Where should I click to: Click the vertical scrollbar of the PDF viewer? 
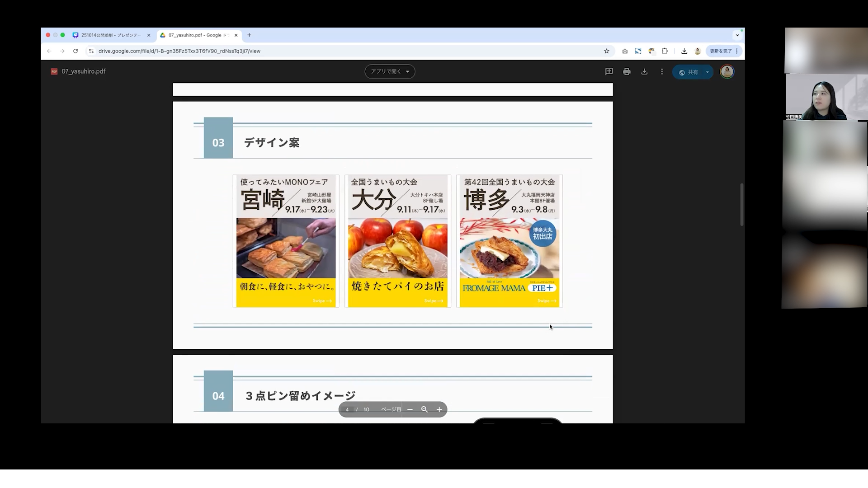[x=741, y=205]
